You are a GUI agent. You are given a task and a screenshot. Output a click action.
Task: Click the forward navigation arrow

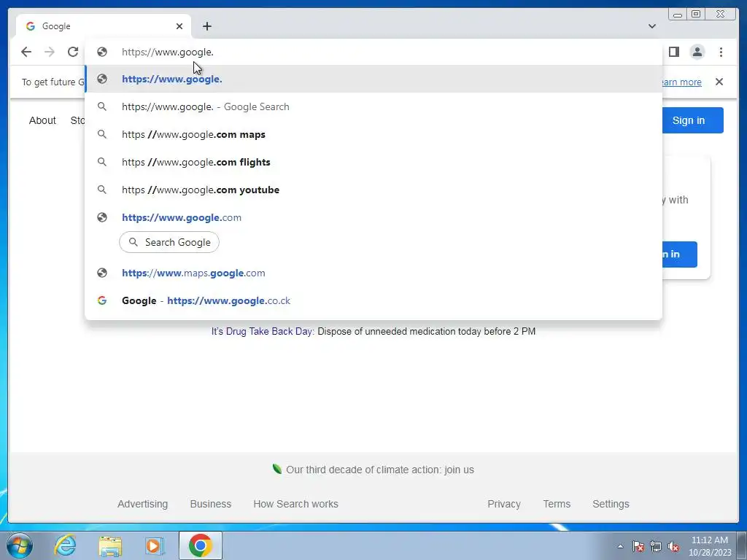[50, 52]
